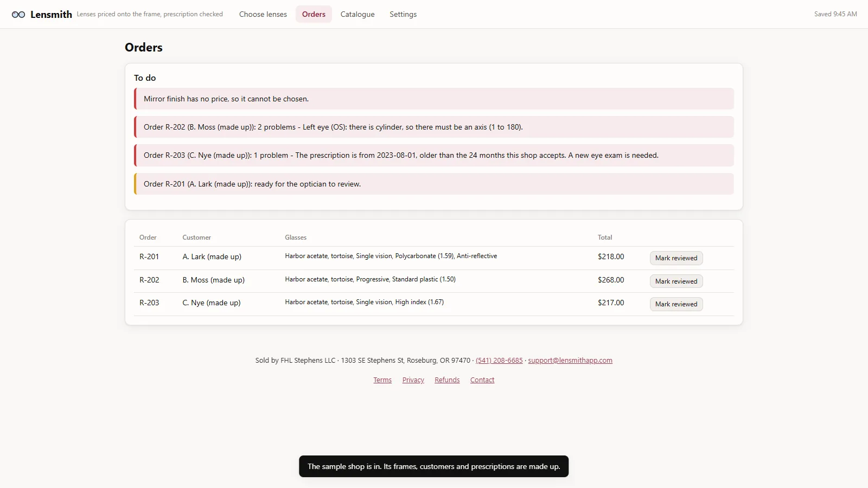Email support@lensmithapp.com link

pyautogui.click(x=570, y=361)
